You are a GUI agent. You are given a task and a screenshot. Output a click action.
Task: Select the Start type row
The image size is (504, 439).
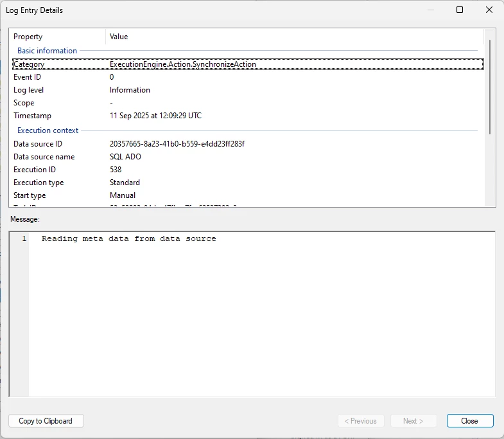pyautogui.click(x=248, y=195)
